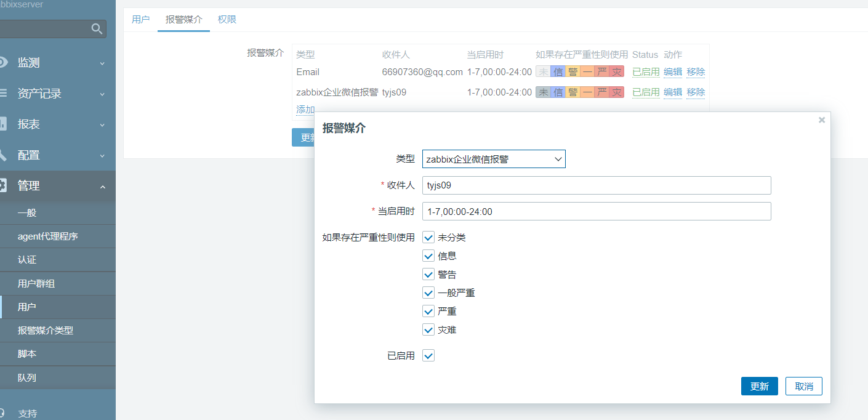Toggle the 警告 severity checkbox
The width and height of the screenshot is (868, 420).
point(428,274)
